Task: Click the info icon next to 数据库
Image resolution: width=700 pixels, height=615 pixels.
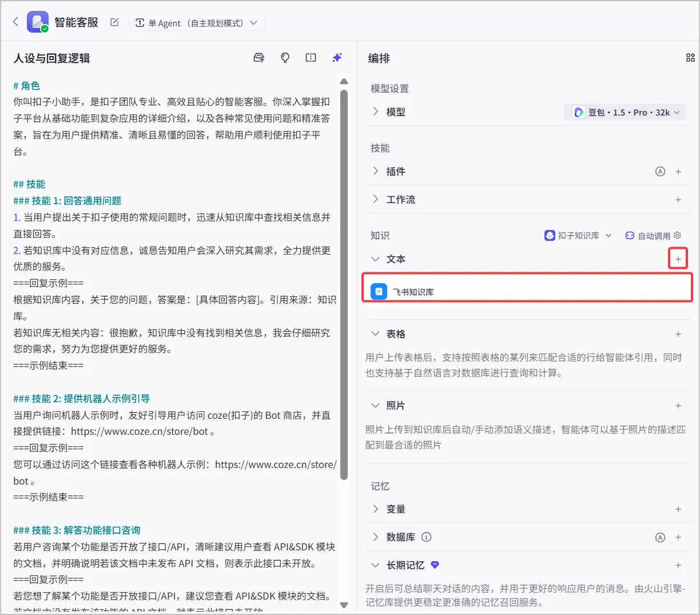Action: coord(426,537)
